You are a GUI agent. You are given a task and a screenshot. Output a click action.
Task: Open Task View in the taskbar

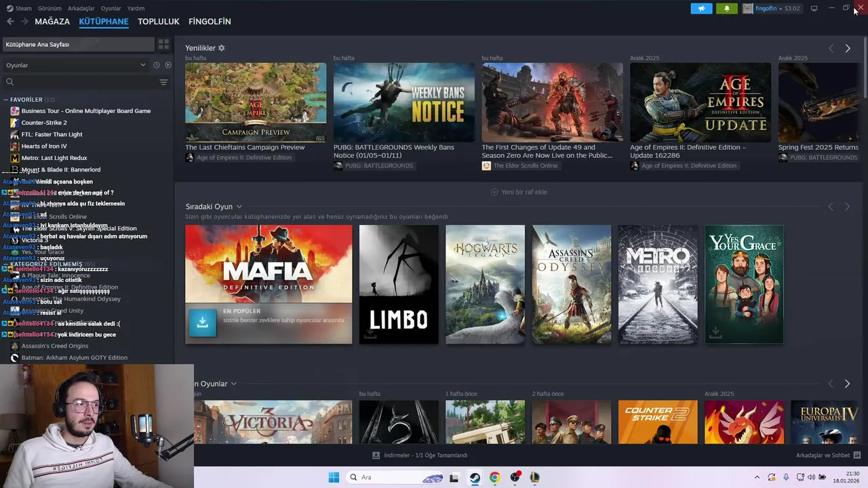click(x=454, y=477)
